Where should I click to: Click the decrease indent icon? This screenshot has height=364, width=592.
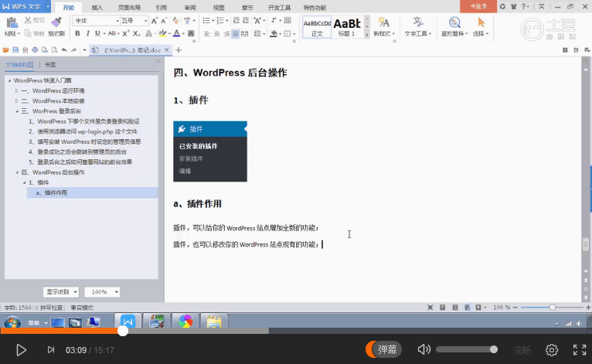(236, 20)
